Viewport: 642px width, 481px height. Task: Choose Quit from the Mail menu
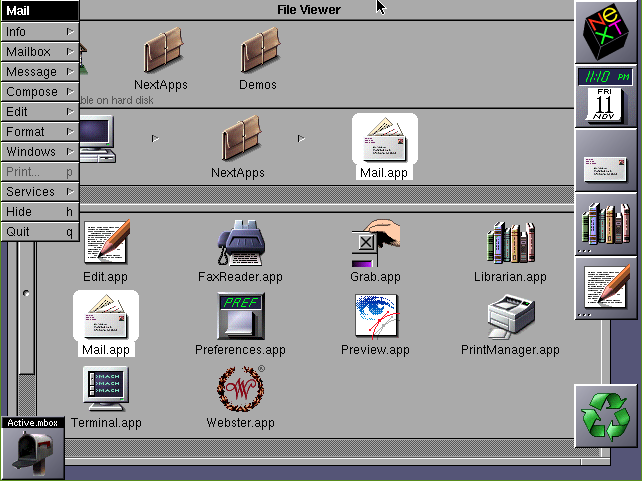(40, 231)
